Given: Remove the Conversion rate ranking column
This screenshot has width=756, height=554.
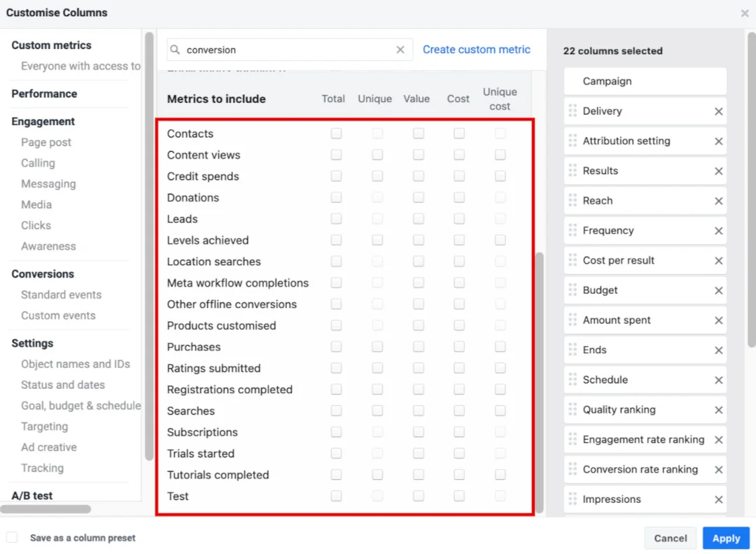Looking at the screenshot, I should 718,469.
